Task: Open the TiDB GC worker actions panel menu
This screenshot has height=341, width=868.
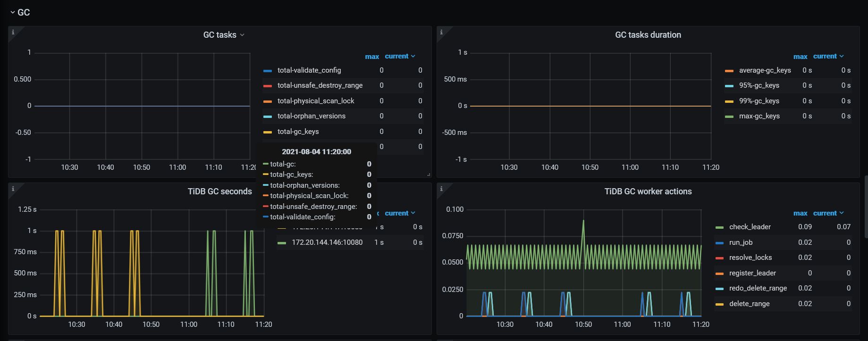Action: point(648,191)
